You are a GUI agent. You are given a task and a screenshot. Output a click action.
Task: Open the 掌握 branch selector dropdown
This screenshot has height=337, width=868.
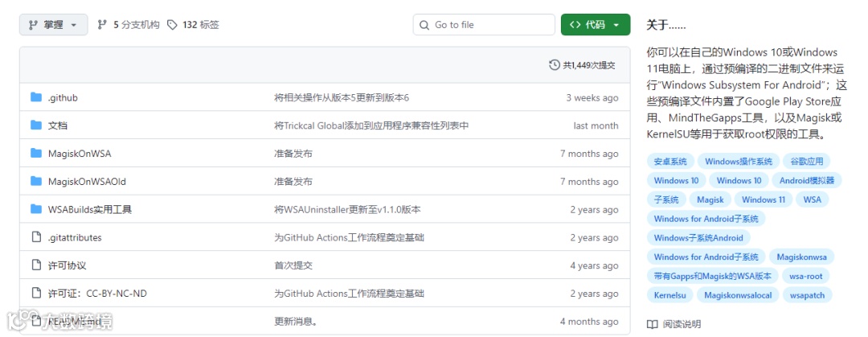[53, 25]
